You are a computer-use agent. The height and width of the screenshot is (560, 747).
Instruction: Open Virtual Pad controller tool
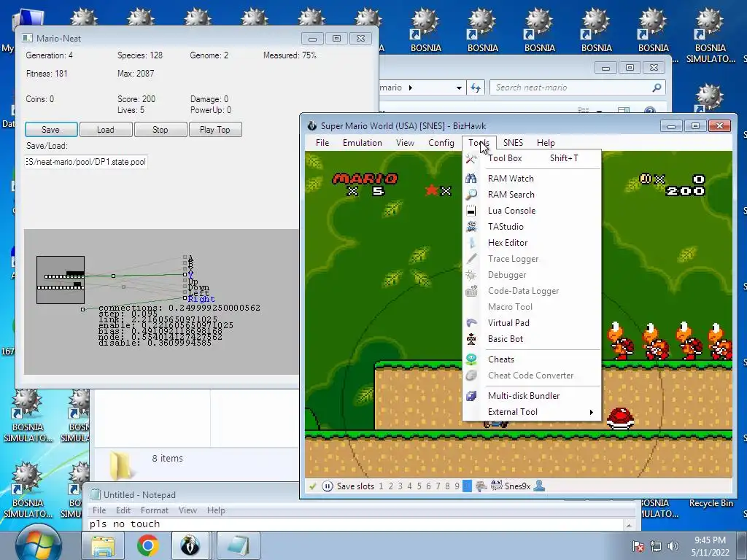click(532, 323)
